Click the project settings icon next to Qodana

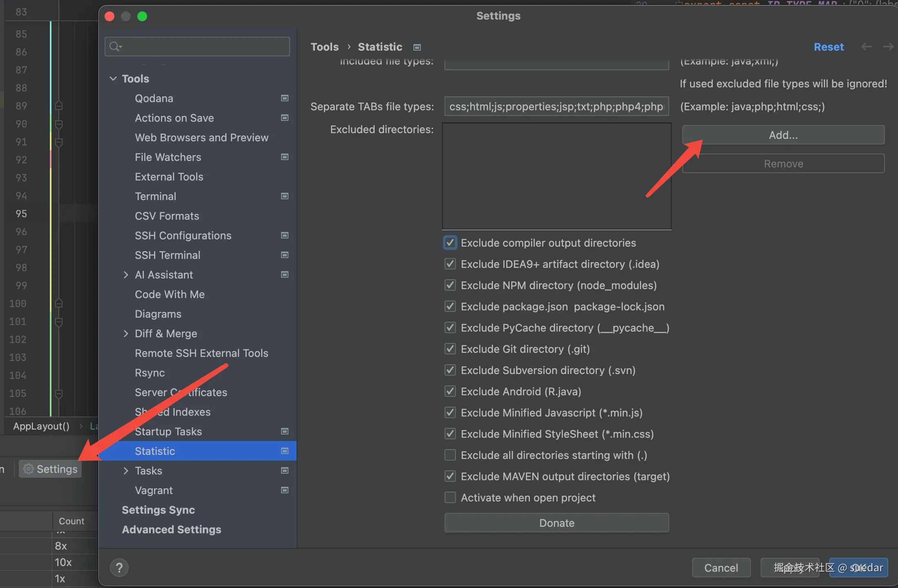285,98
